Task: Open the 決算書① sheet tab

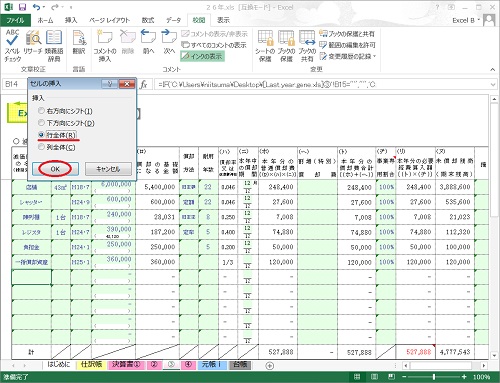Action: coord(126,365)
